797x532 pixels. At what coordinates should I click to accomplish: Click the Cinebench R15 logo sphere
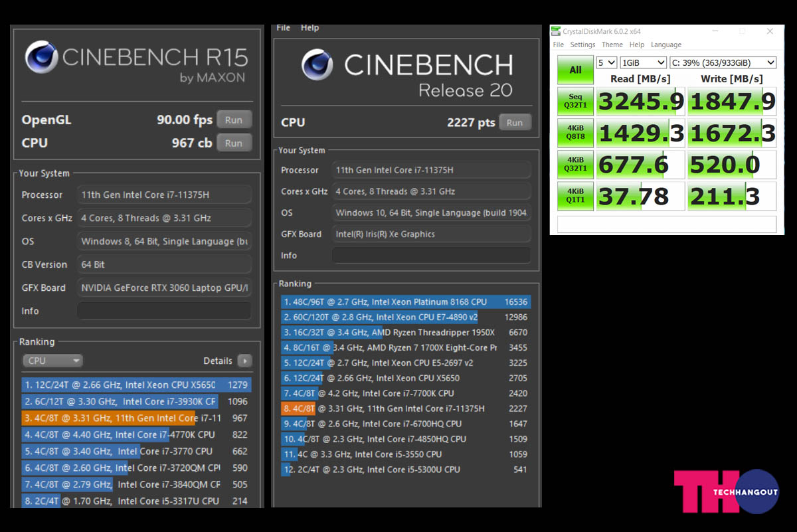pos(41,57)
